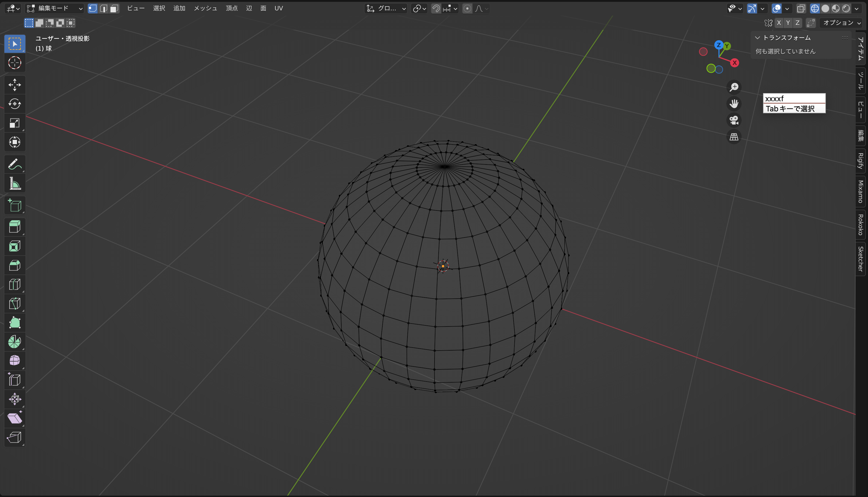Open the 追加 menu

click(179, 8)
